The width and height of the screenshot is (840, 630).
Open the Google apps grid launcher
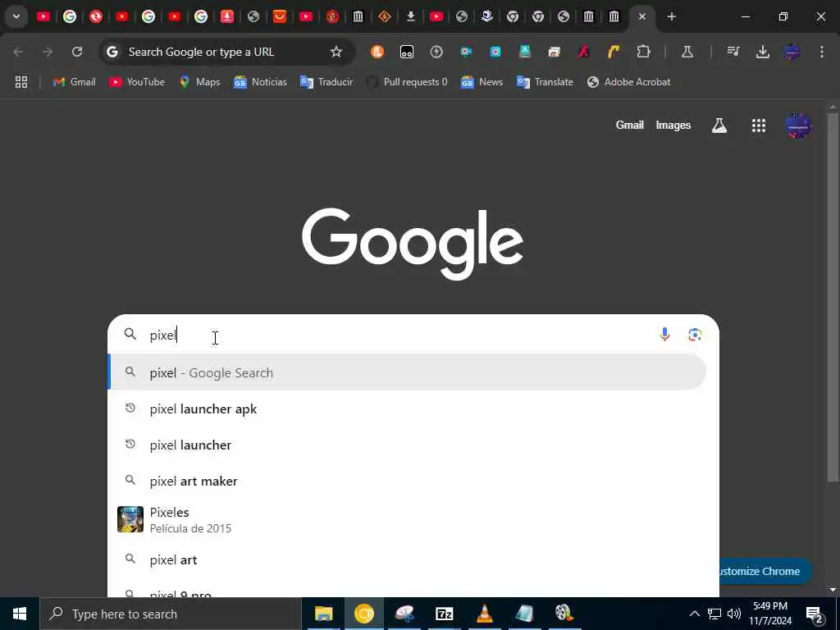(x=758, y=126)
